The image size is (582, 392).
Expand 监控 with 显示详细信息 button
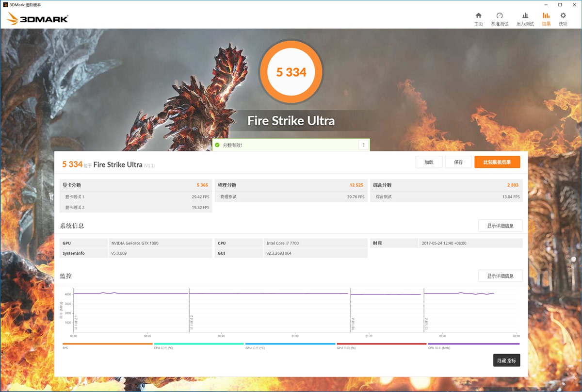500,276
